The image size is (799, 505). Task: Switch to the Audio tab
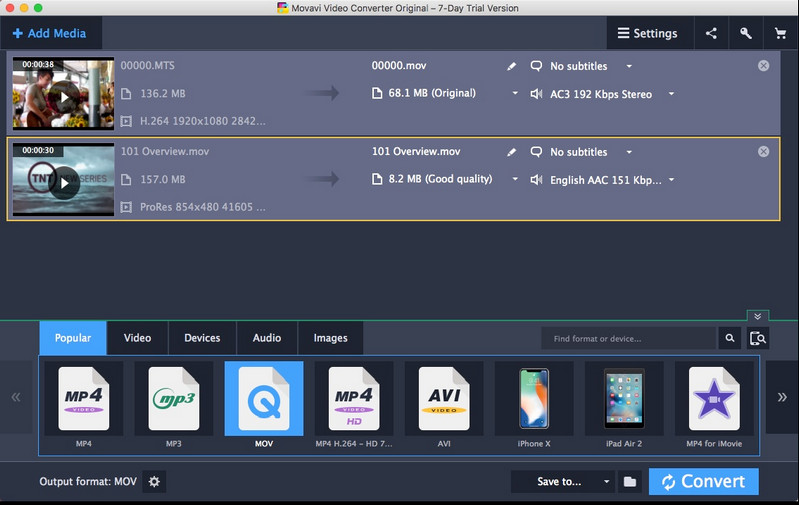pos(267,338)
